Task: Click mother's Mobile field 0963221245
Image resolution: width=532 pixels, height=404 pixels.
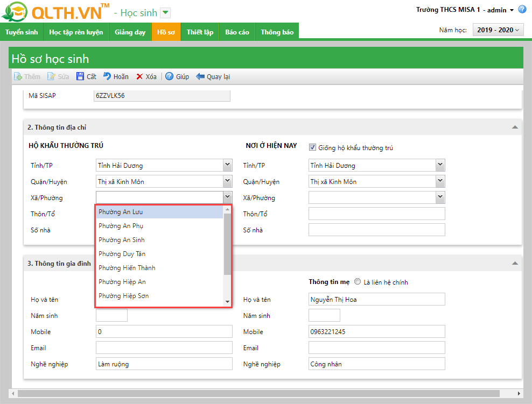Action: [376, 331]
